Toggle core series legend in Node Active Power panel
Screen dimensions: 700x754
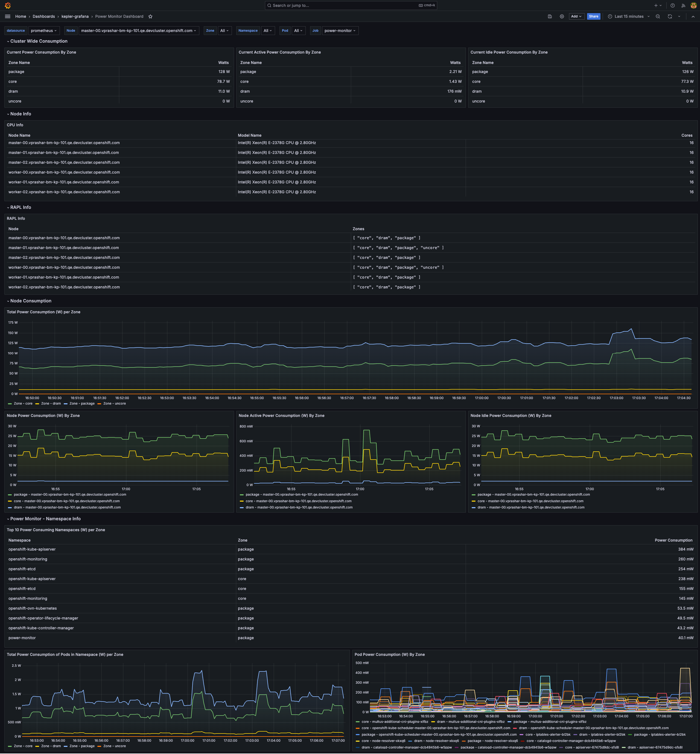(299, 501)
